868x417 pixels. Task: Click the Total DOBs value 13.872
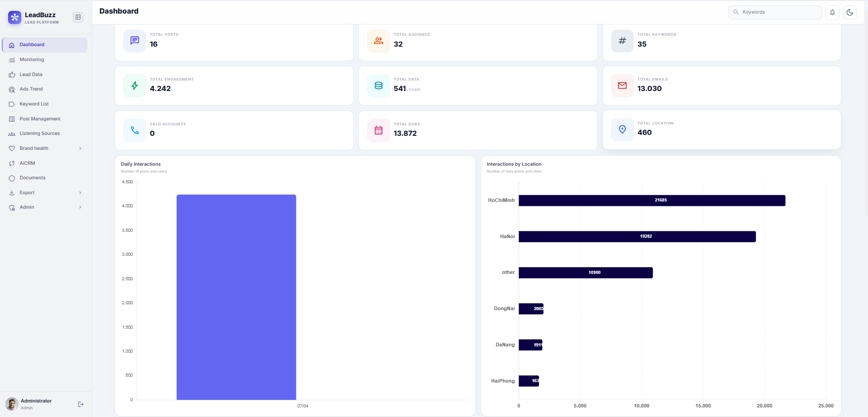click(405, 134)
